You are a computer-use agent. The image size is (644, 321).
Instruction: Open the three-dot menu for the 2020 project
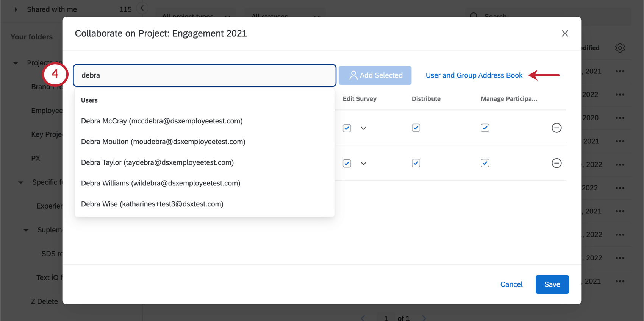(620, 118)
